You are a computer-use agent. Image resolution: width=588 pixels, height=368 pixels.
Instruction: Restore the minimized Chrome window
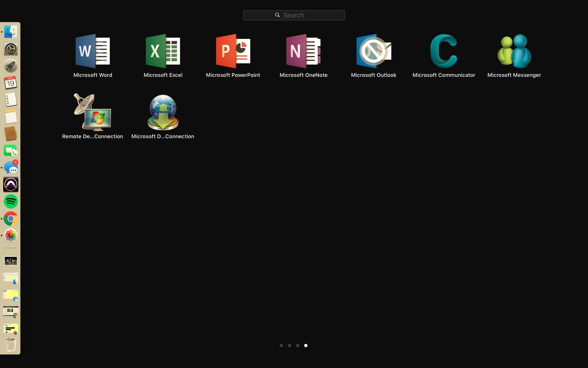[x=11, y=312]
